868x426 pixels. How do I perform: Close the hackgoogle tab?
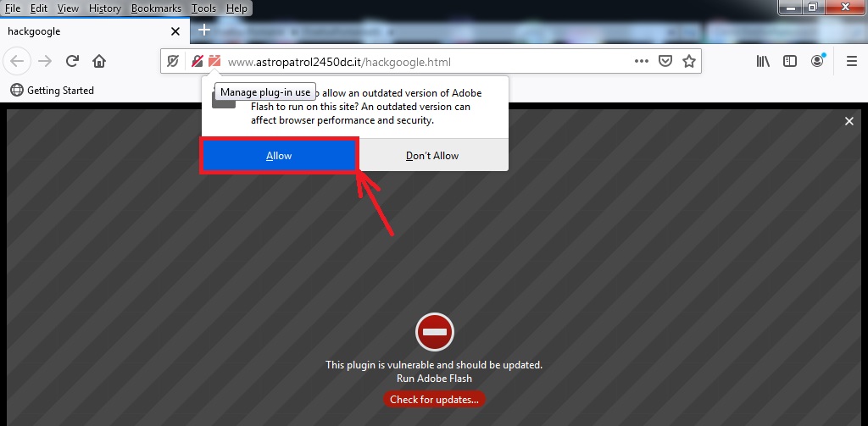[175, 31]
